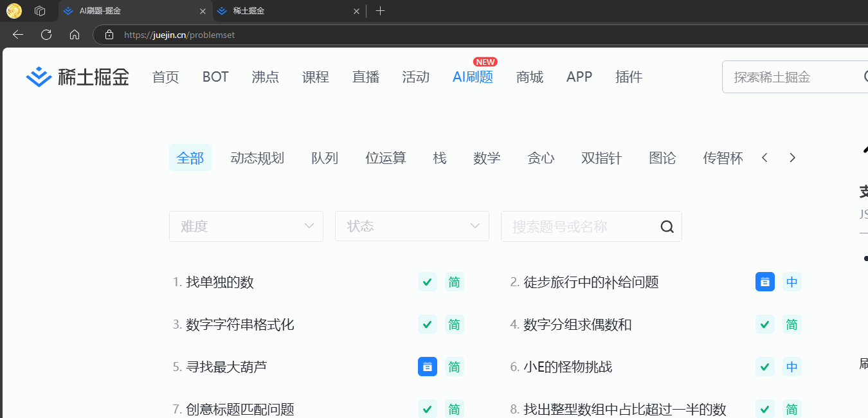
Task: Open the 小E的怪物挑战 problem
Action: pyautogui.click(x=568, y=367)
